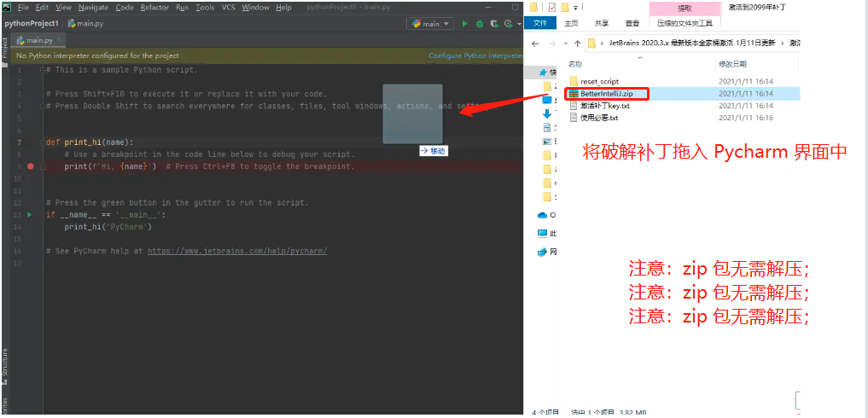Open the 压缩的文件夹工具 ribbon tab

(x=684, y=23)
